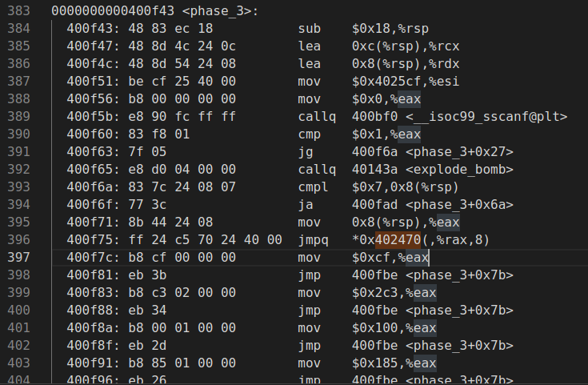Click the $0x100 operand on line 401

tap(373, 327)
